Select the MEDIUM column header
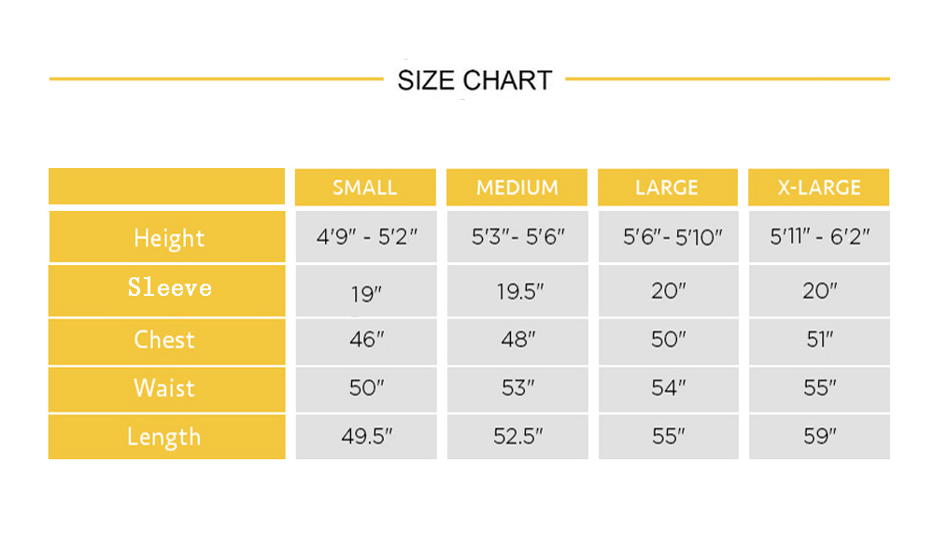Viewport: 934px width, 560px height. [x=517, y=188]
